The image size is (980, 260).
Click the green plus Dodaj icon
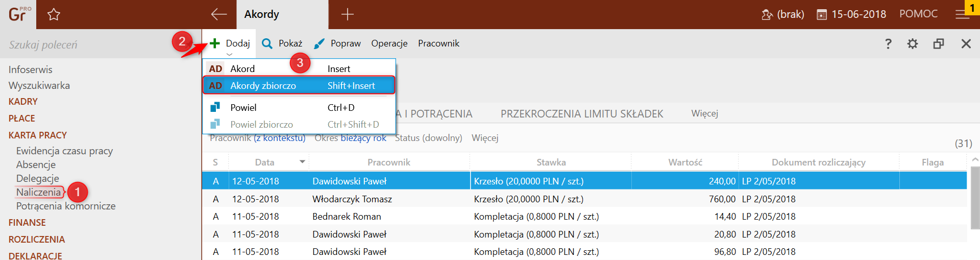coord(215,43)
